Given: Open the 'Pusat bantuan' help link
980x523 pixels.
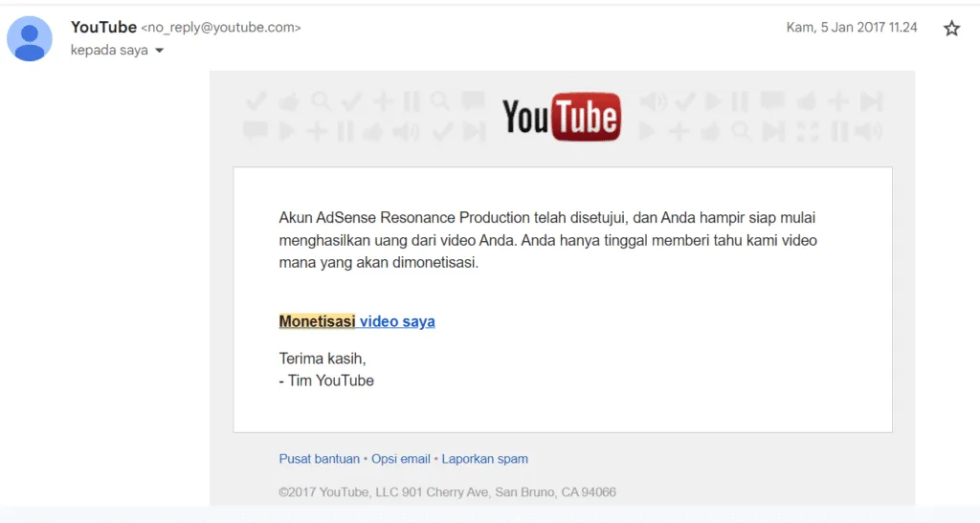Looking at the screenshot, I should (x=319, y=459).
